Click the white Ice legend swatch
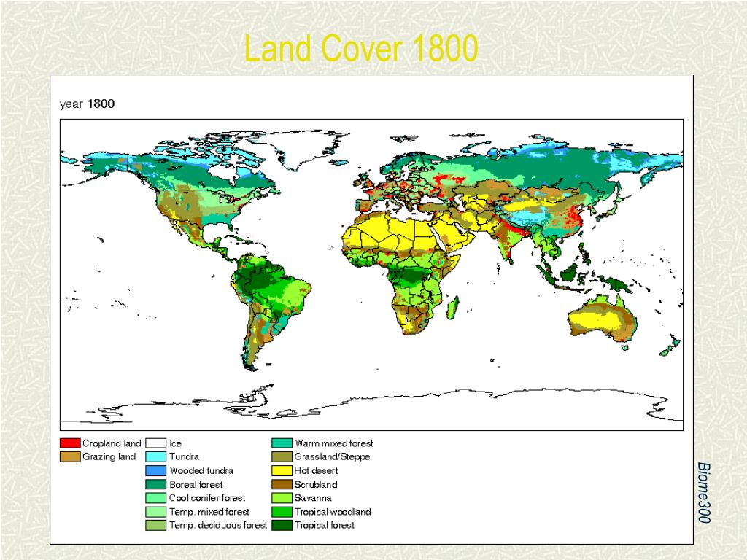 [155, 443]
